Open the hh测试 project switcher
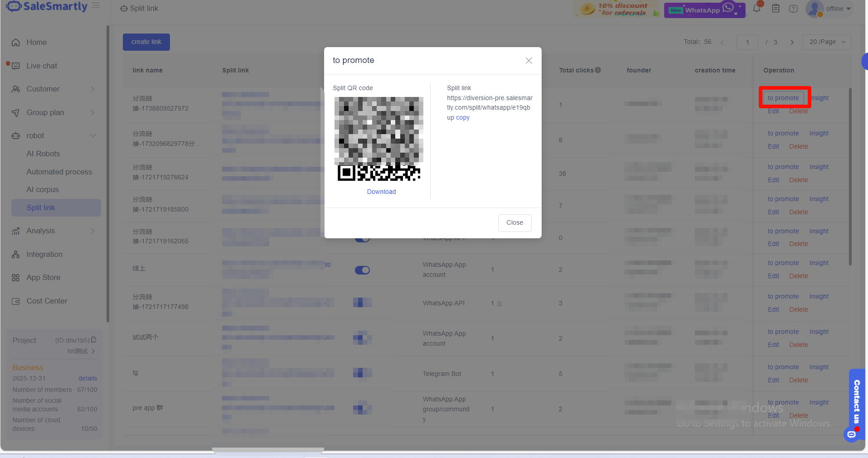 [x=82, y=351]
